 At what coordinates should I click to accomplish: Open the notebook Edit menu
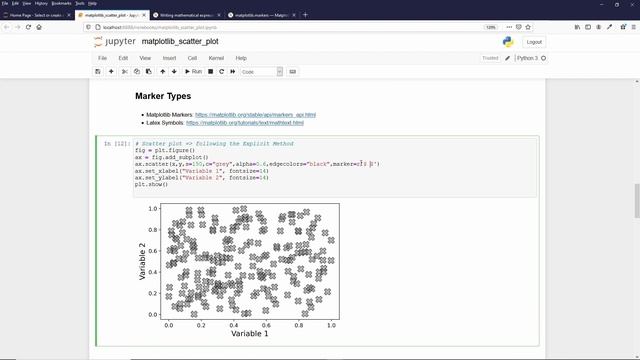click(x=123, y=58)
